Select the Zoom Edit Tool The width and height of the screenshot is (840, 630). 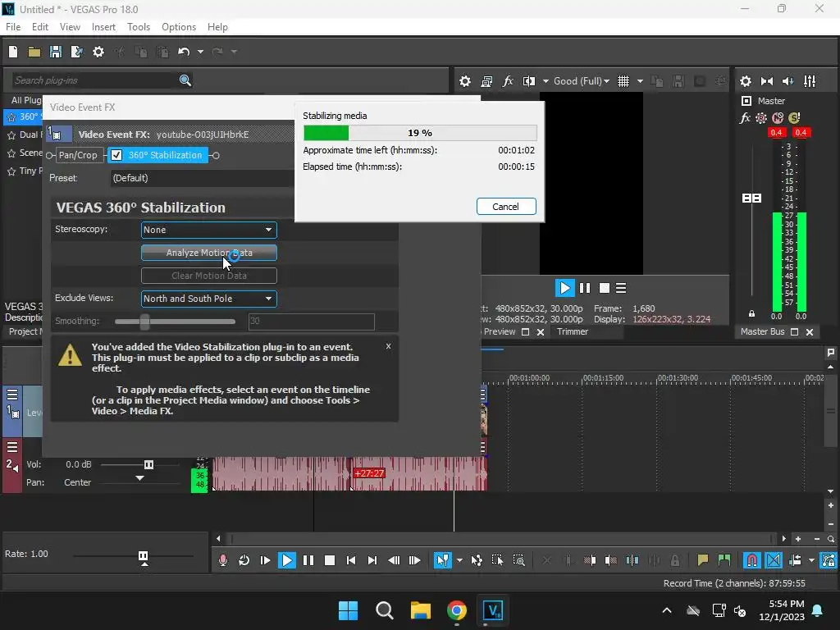point(519,560)
